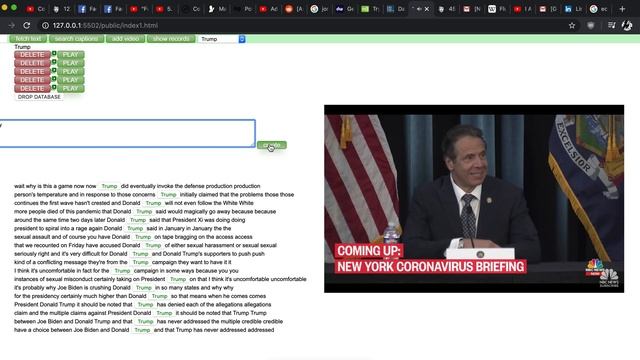Click the small green icon beside first DELETE

tap(54, 53)
